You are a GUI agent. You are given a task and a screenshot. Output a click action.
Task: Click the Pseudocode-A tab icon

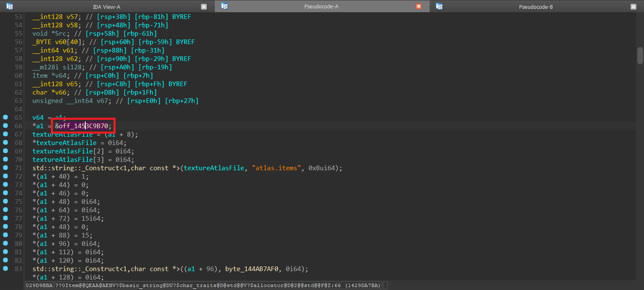coord(224,6)
